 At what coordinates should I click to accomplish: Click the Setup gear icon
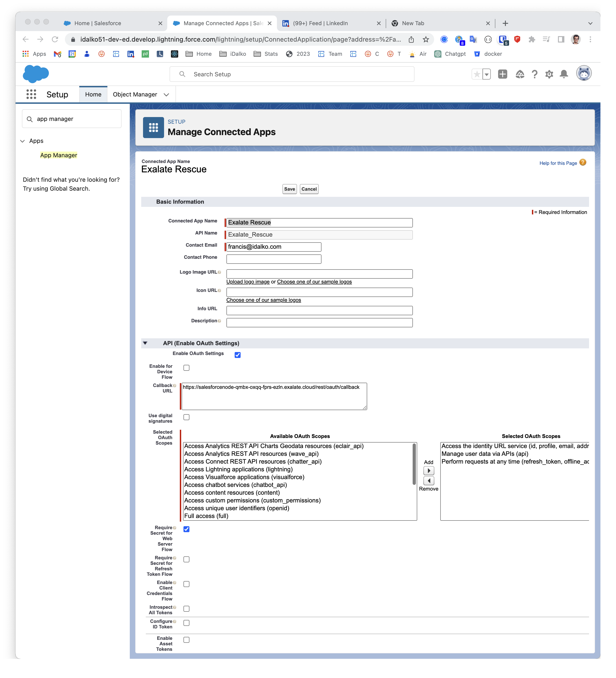[x=549, y=74]
